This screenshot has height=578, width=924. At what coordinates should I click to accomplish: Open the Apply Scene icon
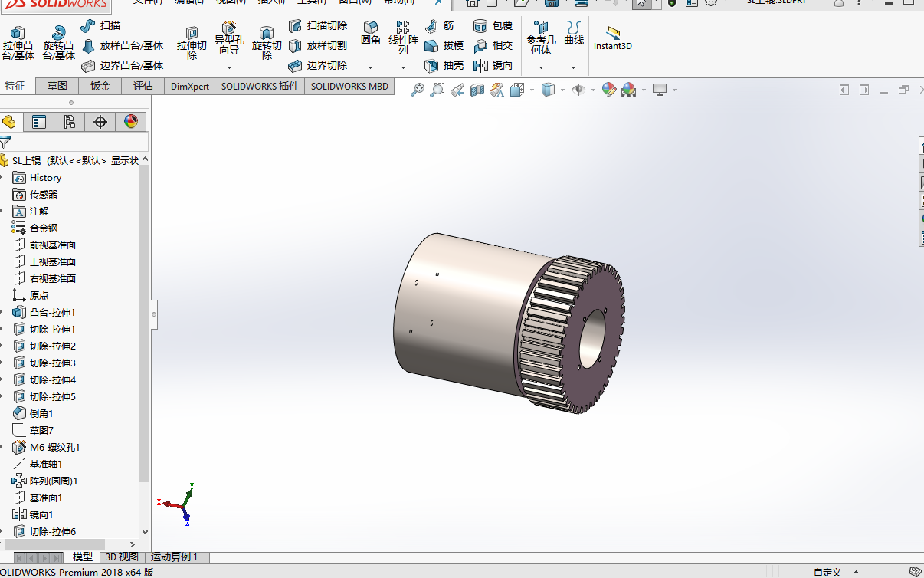pyautogui.click(x=628, y=90)
